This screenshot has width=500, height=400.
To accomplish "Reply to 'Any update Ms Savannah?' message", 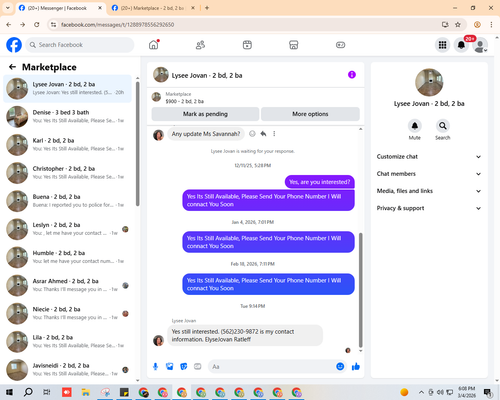I will tap(263, 134).
